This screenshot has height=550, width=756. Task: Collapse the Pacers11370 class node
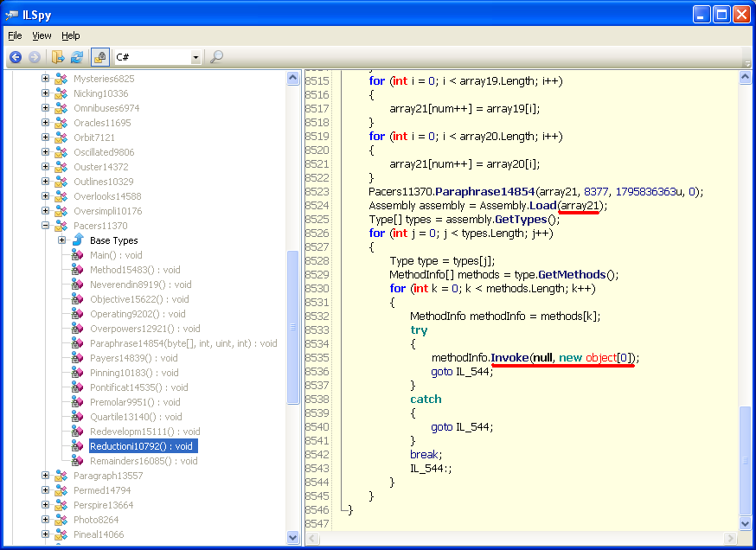(45, 225)
